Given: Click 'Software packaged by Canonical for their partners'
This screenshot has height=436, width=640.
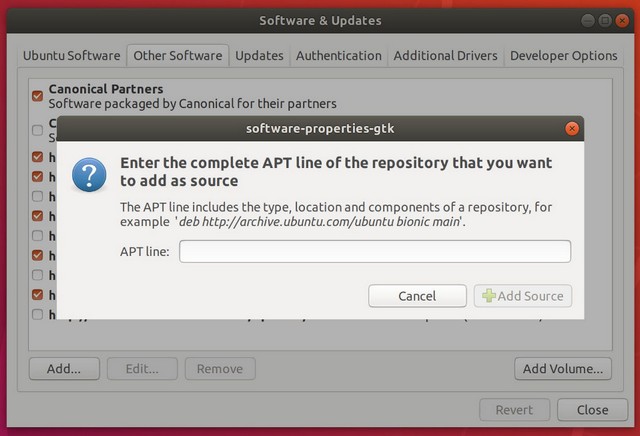Looking at the screenshot, I should [x=192, y=104].
